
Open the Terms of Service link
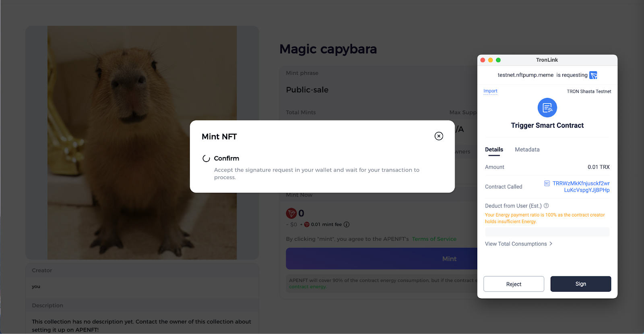[434, 239]
